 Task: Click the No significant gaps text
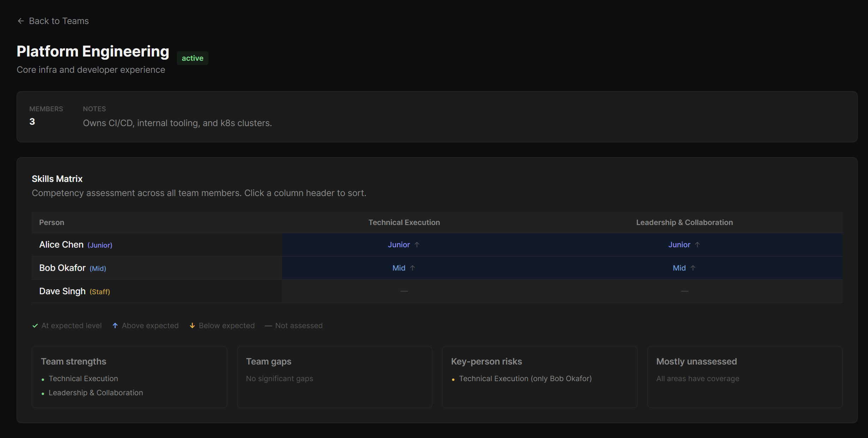pyautogui.click(x=279, y=379)
